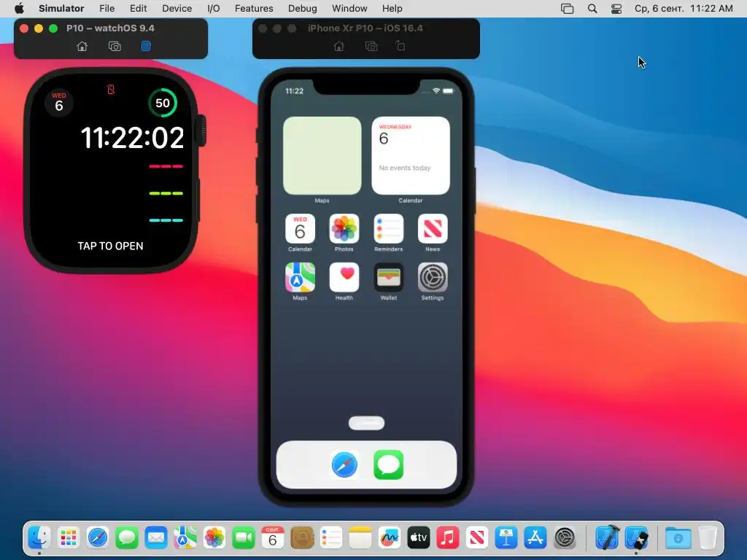Open Calendar app on iPhone home screen

[300, 228]
